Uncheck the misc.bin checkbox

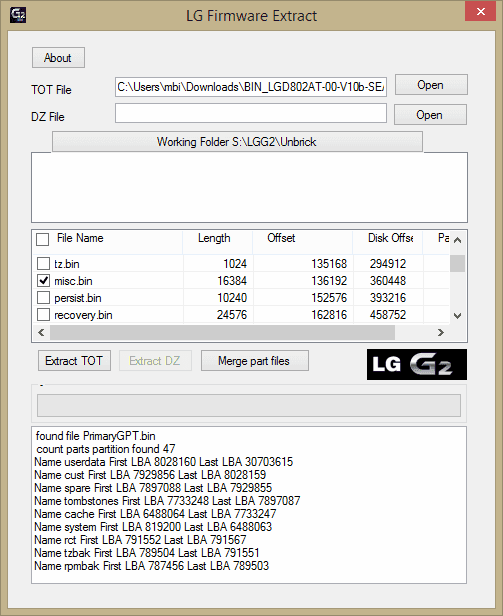point(43,280)
